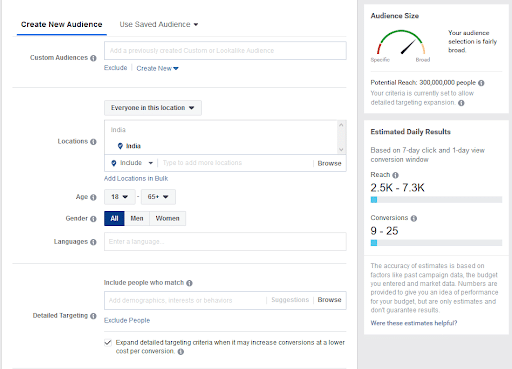Click Suggestions in detailed targeting field

[290, 300]
